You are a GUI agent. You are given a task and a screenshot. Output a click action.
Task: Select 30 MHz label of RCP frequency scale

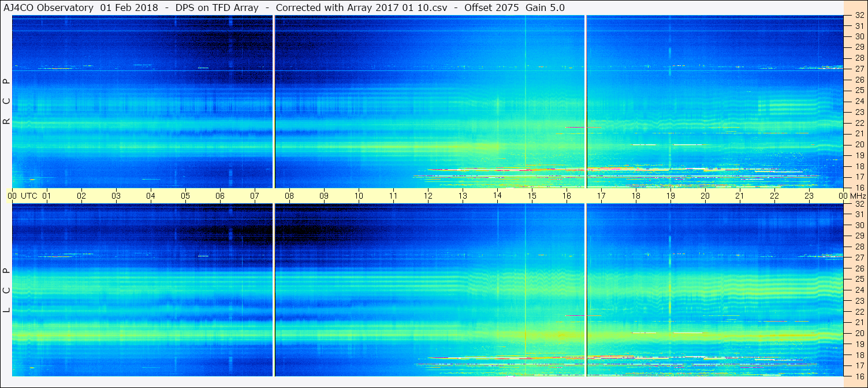[x=859, y=36]
